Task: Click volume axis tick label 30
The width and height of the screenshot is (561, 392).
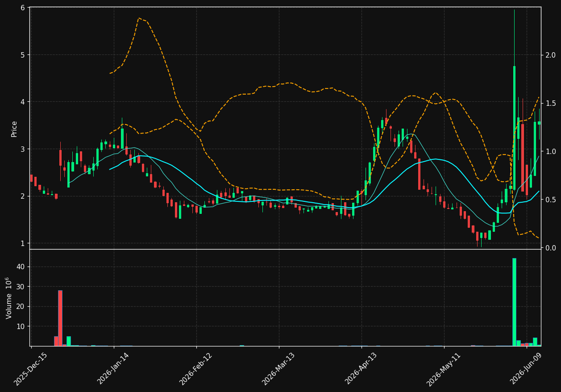Action: (21, 287)
